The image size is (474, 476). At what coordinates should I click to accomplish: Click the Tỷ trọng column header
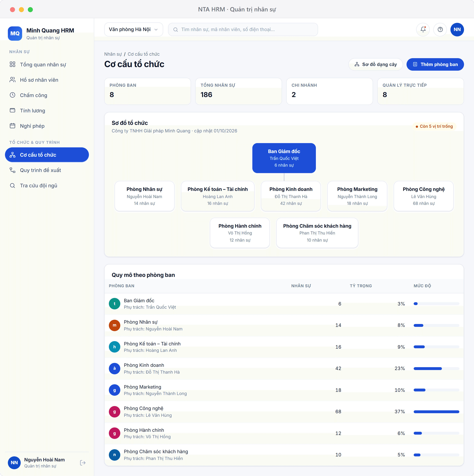tap(361, 286)
